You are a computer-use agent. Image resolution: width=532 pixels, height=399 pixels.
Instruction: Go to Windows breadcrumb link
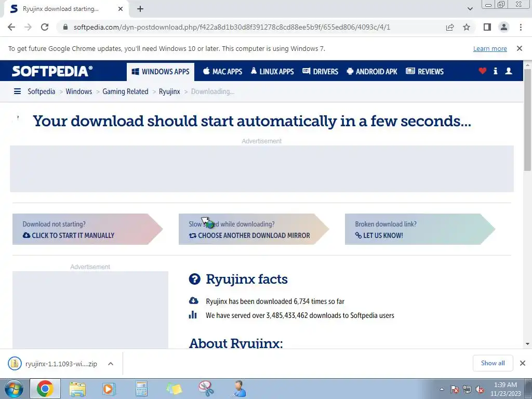pyautogui.click(x=79, y=91)
